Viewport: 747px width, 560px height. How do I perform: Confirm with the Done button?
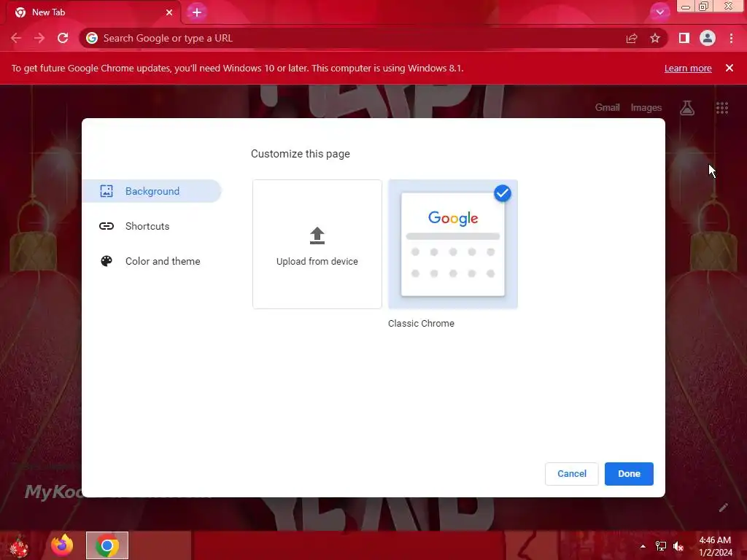click(629, 474)
